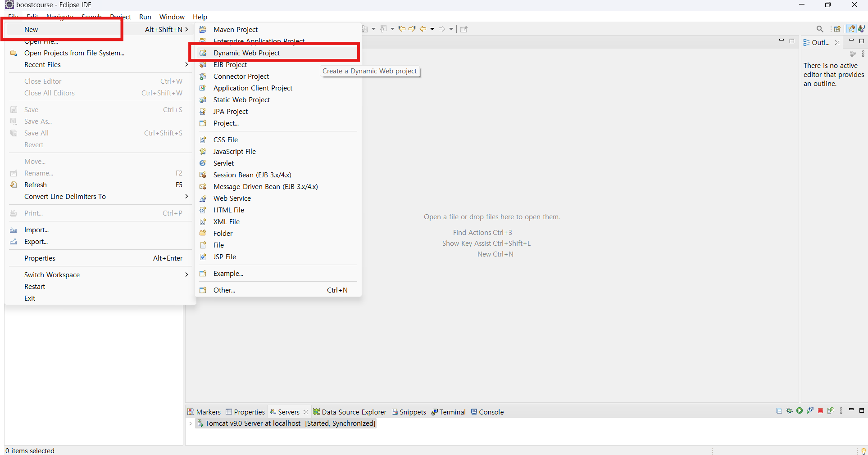Click the HTML File icon

pos(203,210)
